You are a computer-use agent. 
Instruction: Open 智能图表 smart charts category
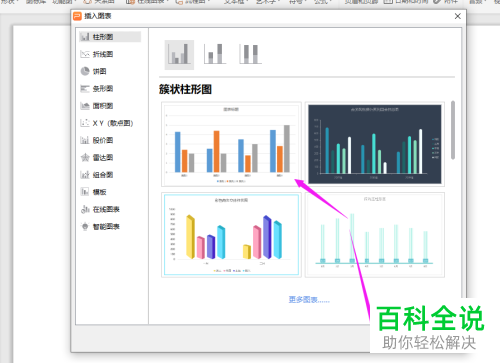pyautogui.click(x=100, y=227)
